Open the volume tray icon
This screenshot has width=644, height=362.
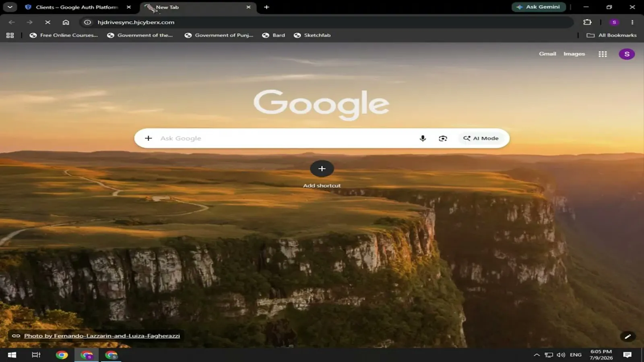[561, 355]
